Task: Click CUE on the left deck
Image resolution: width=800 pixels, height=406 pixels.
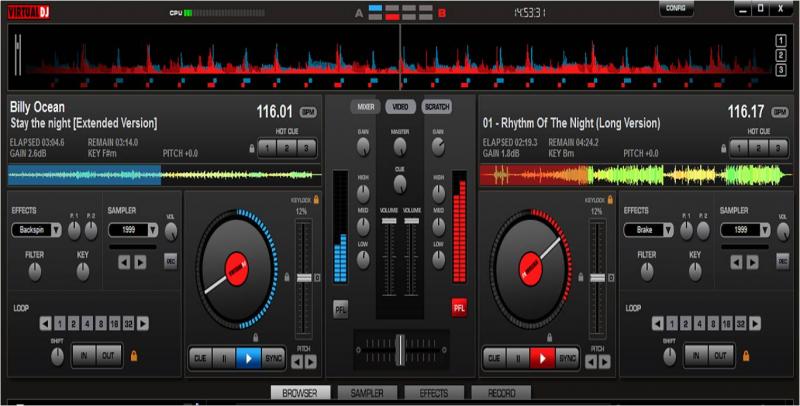Action: click(201, 359)
